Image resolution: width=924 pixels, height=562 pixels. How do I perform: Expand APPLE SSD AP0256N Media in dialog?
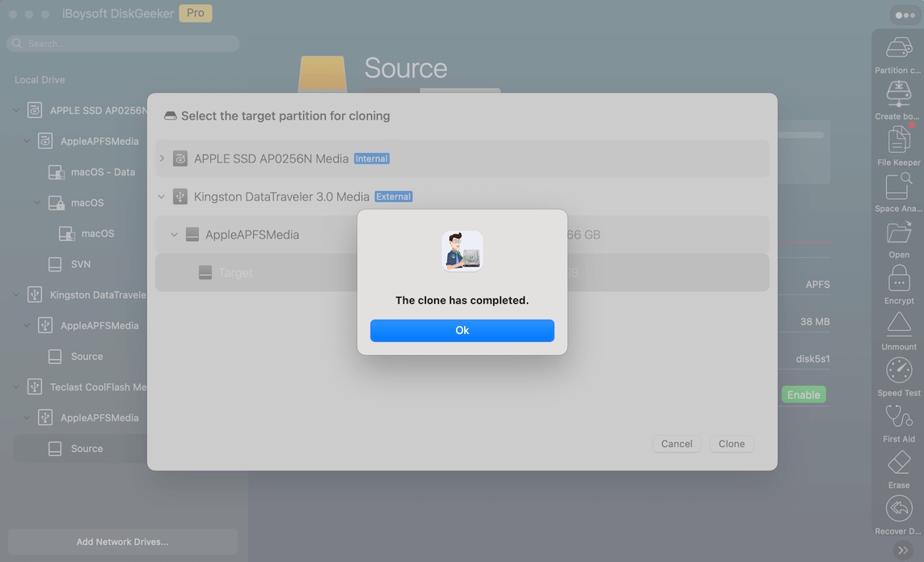pos(162,158)
